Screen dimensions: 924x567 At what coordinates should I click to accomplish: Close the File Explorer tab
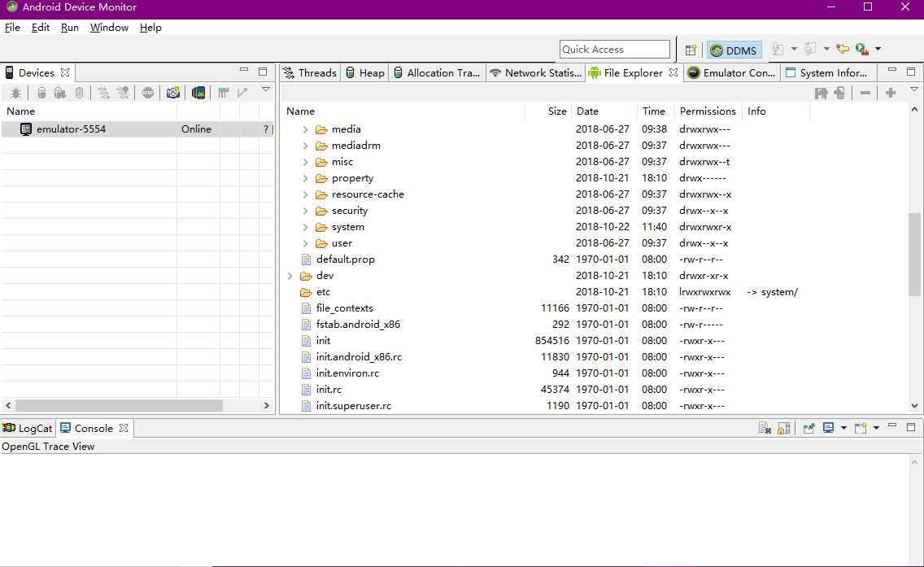(x=673, y=72)
